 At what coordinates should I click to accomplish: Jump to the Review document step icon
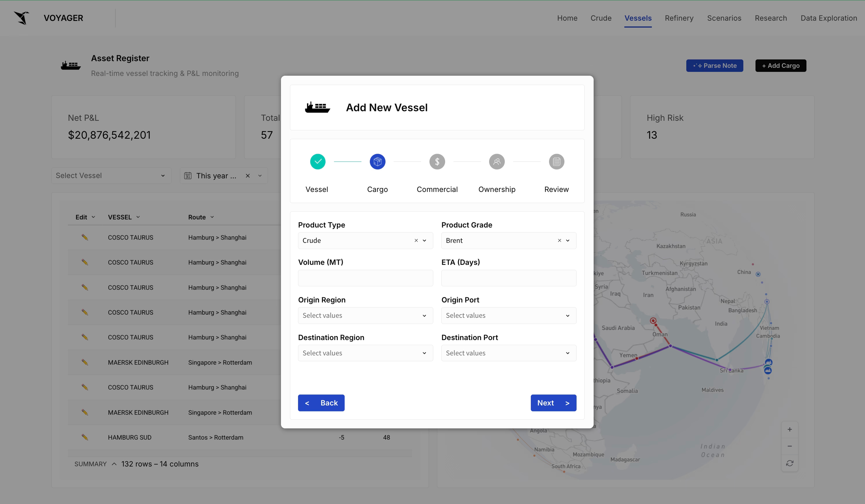click(556, 162)
